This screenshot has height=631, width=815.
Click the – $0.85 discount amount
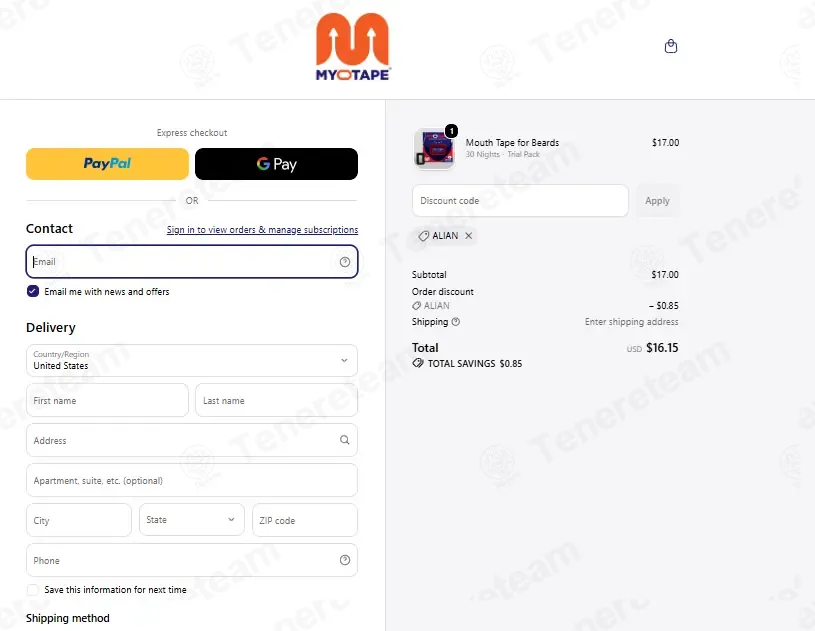[x=663, y=306]
